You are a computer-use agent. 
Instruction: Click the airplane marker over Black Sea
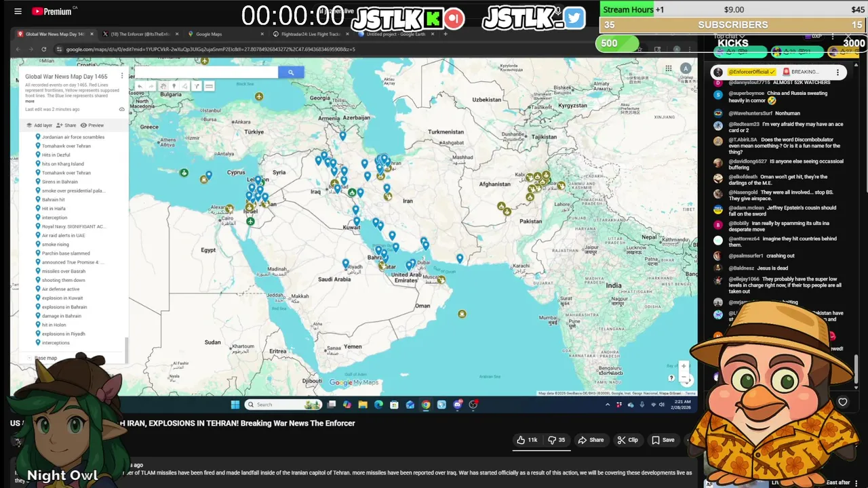tap(259, 97)
